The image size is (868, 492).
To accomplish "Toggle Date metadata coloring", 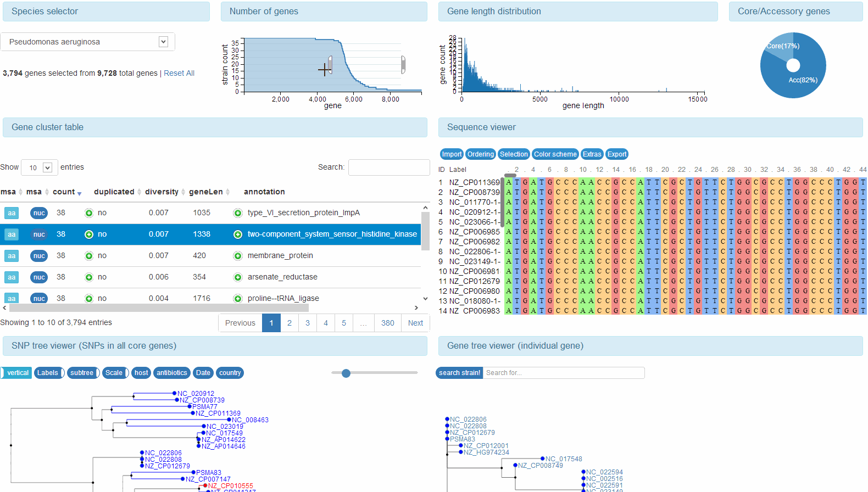I will click(x=203, y=373).
